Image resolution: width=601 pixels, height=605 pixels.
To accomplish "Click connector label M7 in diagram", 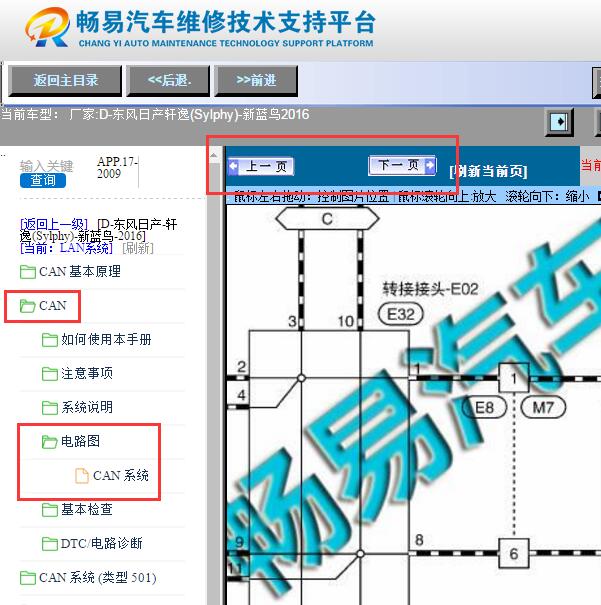I will [x=543, y=407].
